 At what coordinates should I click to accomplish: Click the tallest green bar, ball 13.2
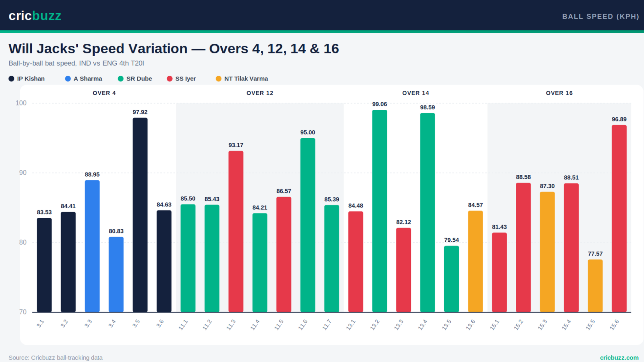[x=380, y=211]
